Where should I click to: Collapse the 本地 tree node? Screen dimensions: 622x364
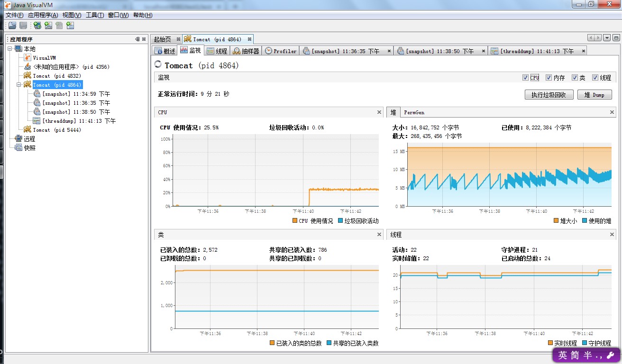point(10,49)
